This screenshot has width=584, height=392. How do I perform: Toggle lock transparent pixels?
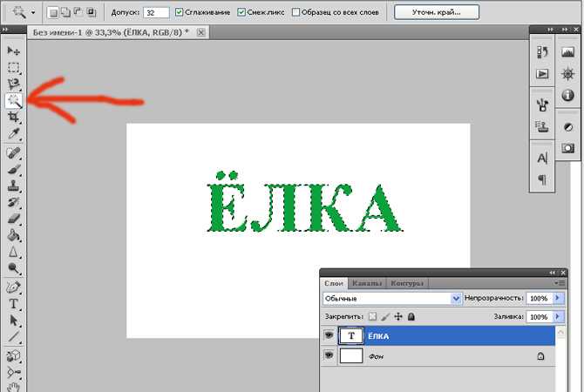pos(372,316)
